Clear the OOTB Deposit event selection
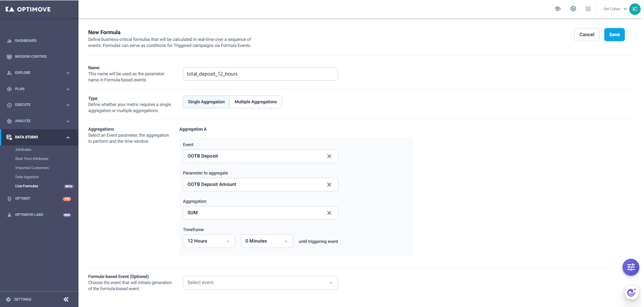The height and width of the screenshot is (307, 644). pyautogui.click(x=329, y=156)
